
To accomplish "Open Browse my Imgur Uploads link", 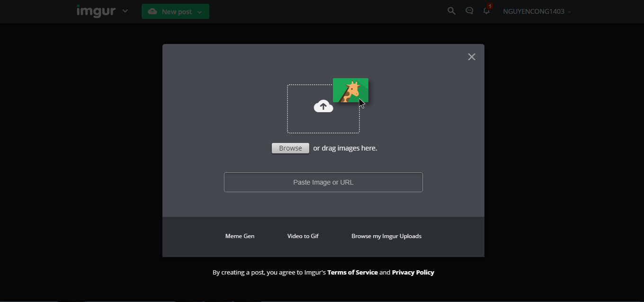I will 386,236.
